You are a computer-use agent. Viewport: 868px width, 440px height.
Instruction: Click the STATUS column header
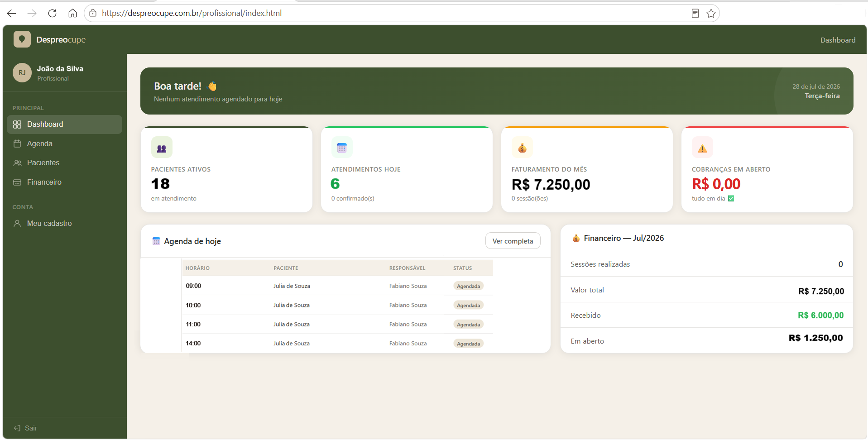coord(462,268)
